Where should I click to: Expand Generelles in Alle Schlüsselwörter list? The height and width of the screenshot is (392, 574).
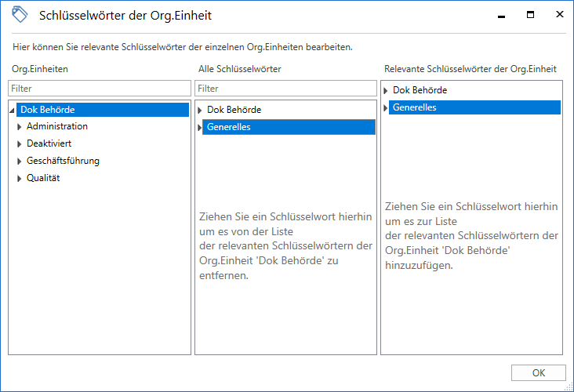[200, 128]
